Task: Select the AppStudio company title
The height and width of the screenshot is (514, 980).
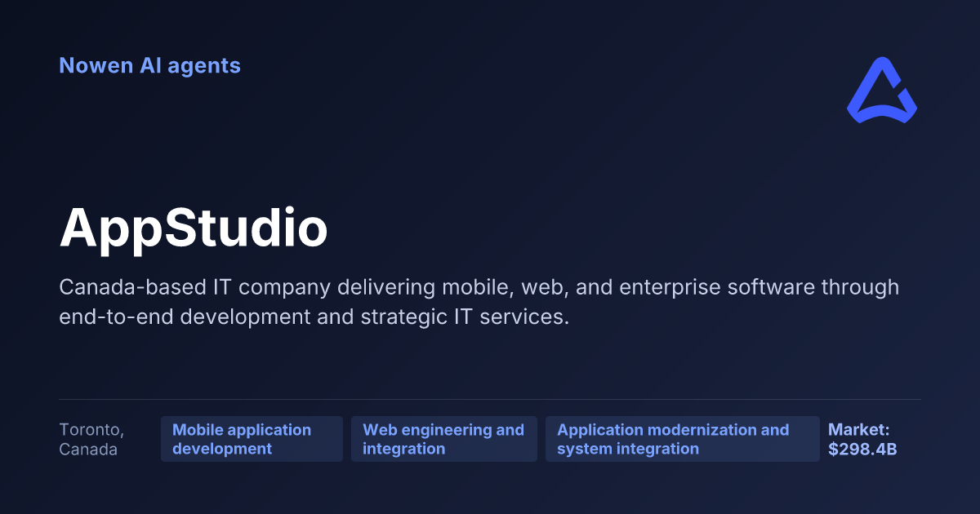Action: click(194, 228)
